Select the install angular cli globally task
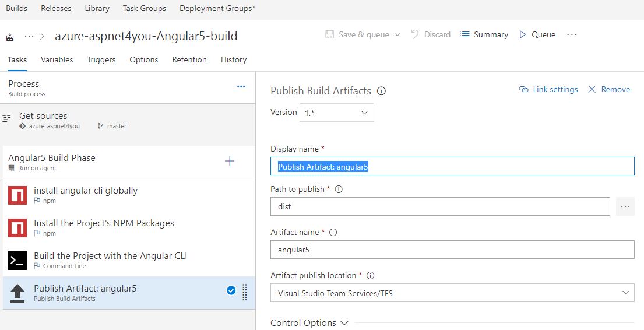 coord(129,195)
